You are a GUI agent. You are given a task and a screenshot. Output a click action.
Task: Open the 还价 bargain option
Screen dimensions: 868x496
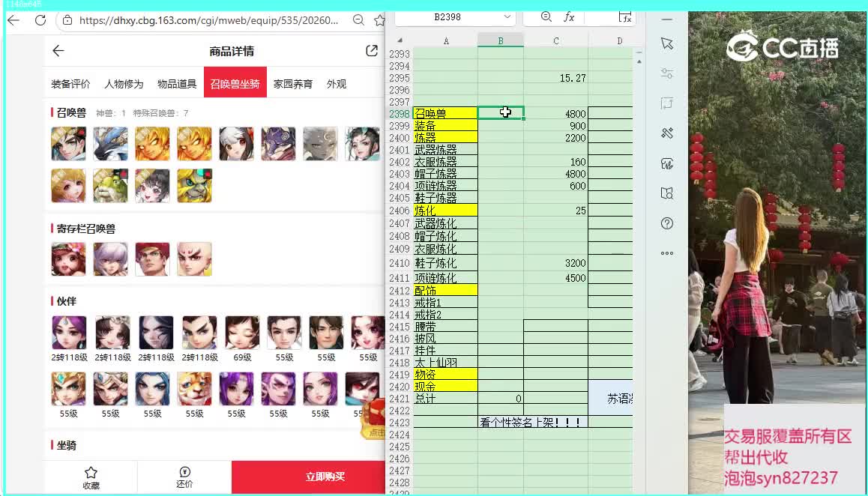pos(184,473)
